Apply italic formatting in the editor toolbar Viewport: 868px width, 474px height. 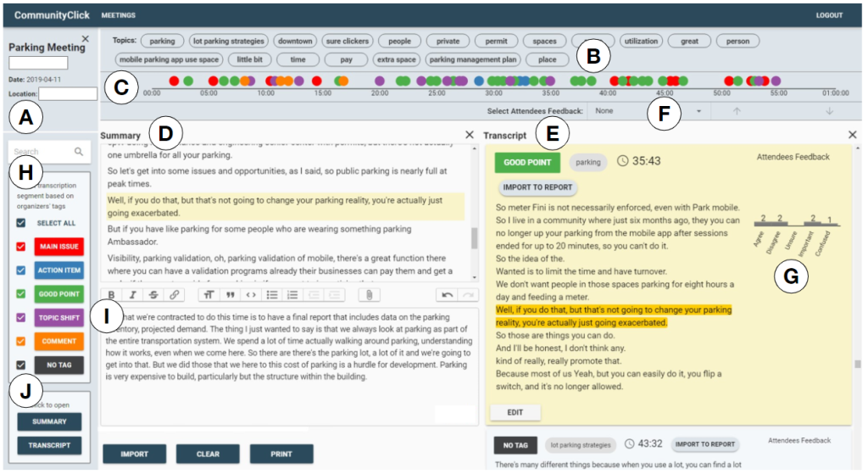pyautogui.click(x=133, y=295)
